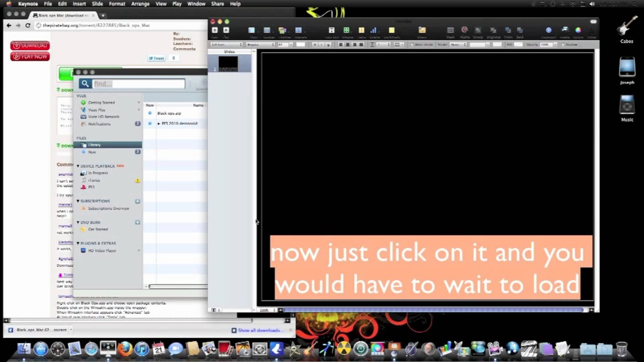Toggle Underline in Keynote format bar

point(329,44)
